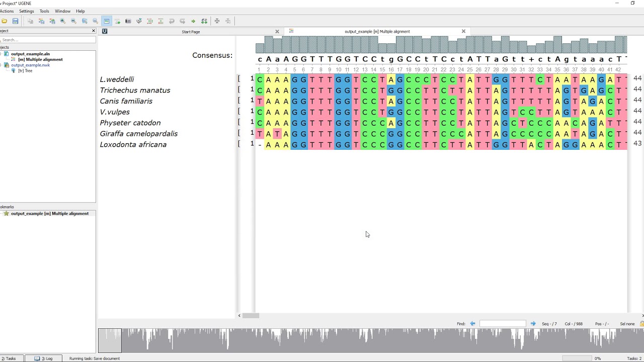Image resolution: width=644 pixels, height=362 pixels.
Task: Click the project Search field
Action: tap(48, 40)
